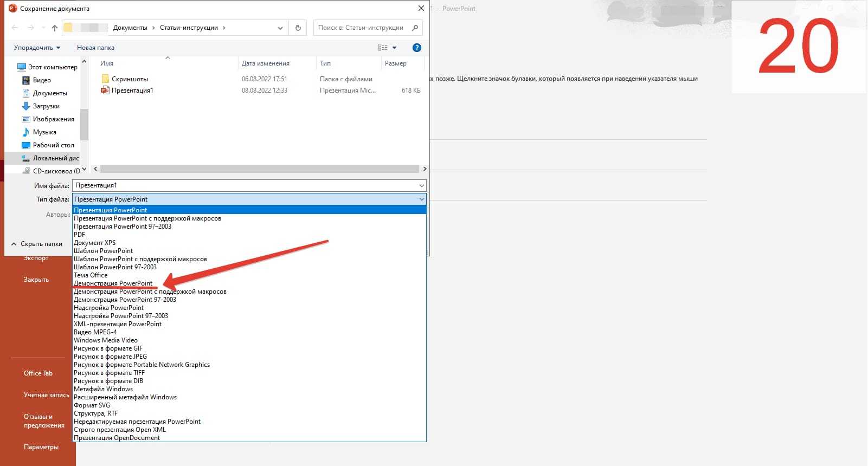Select PDF from file type list
The height and width of the screenshot is (466, 868).
pyautogui.click(x=80, y=235)
